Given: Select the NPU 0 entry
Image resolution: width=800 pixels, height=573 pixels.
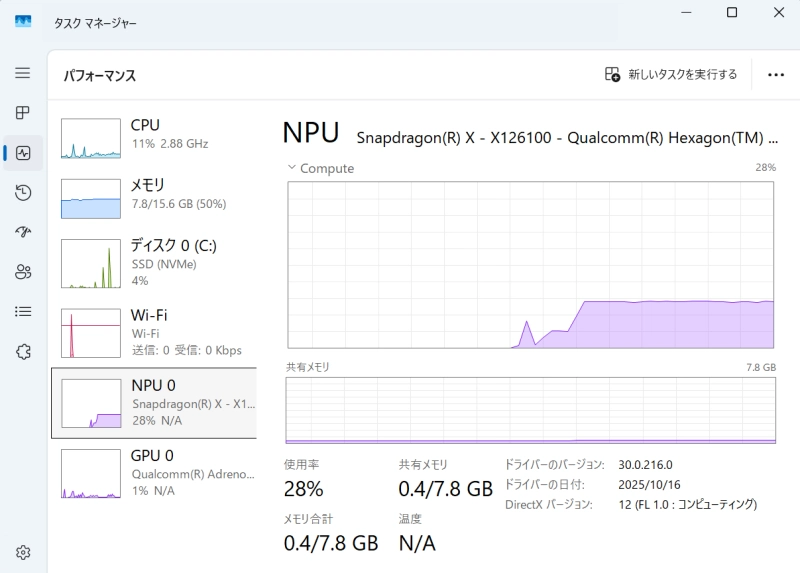Looking at the screenshot, I should click(154, 403).
